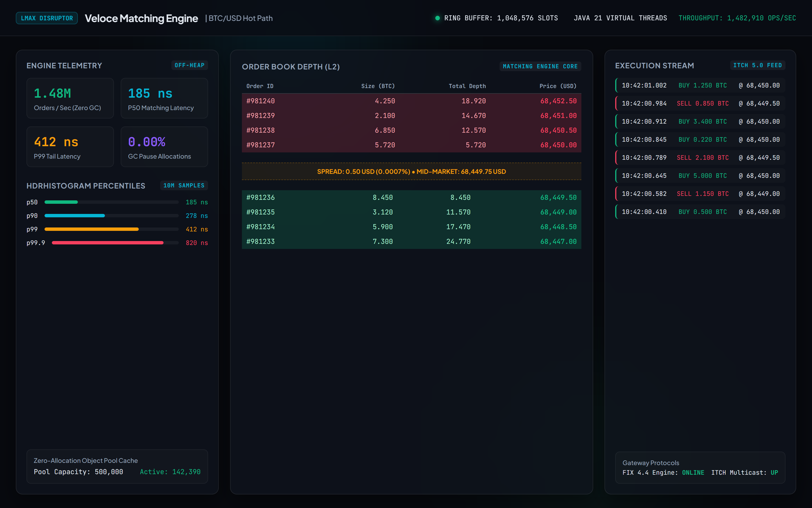Select ask order row #981237
The height and width of the screenshot is (508, 812).
coord(411,145)
